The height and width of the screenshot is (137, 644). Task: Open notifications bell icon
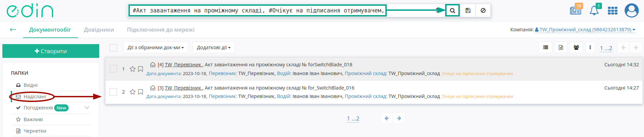pyautogui.click(x=594, y=10)
